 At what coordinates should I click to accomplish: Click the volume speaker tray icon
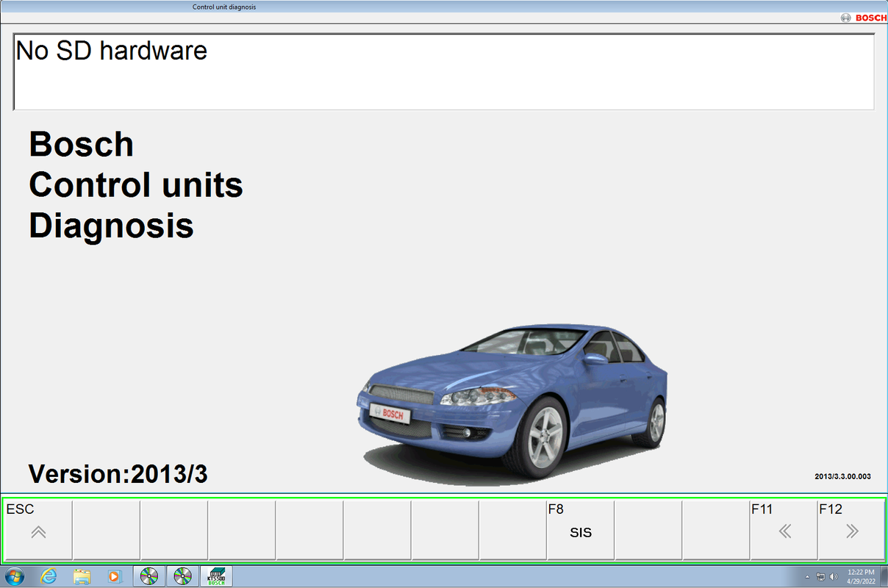(833, 577)
